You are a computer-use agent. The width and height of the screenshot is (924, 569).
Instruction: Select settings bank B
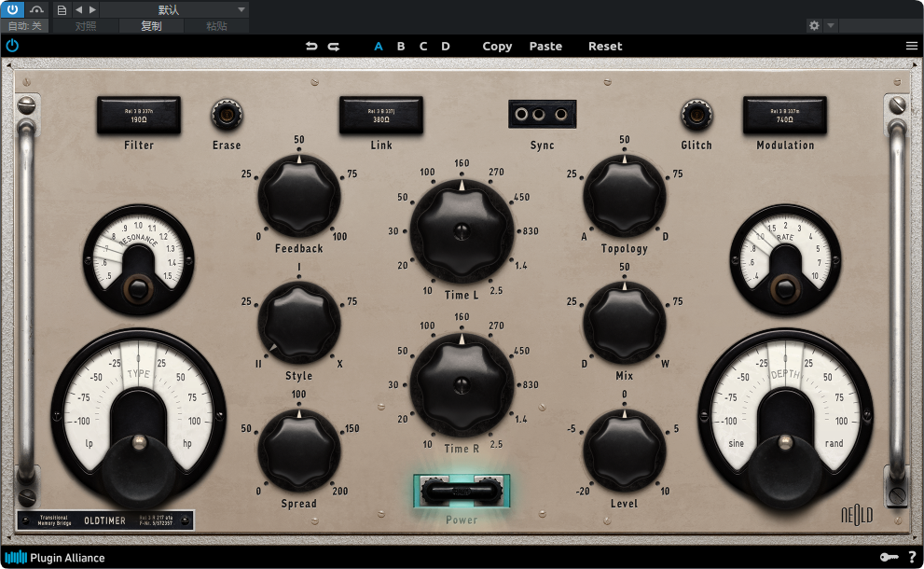click(401, 46)
